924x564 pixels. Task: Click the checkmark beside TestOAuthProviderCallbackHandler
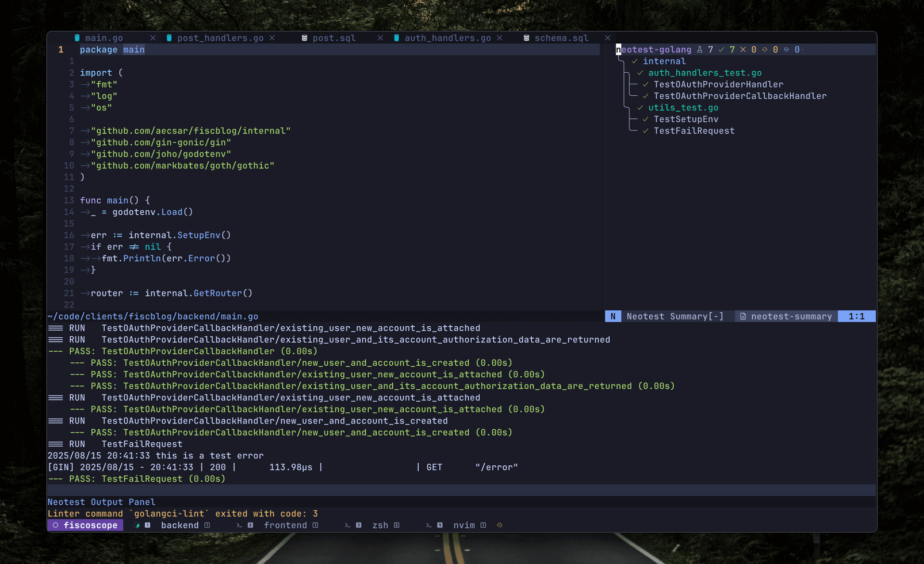click(645, 96)
